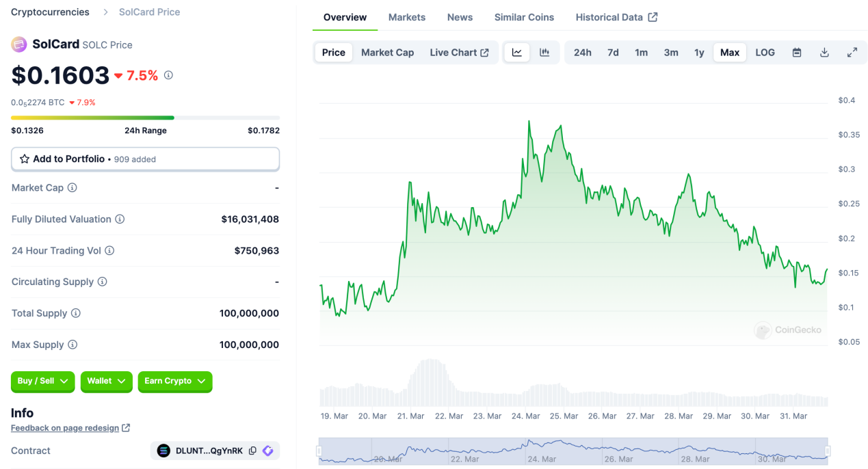Expand chart to fullscreen via arrows icon
The width and height of the screenshot is (868, 469).
coord(852,52)
